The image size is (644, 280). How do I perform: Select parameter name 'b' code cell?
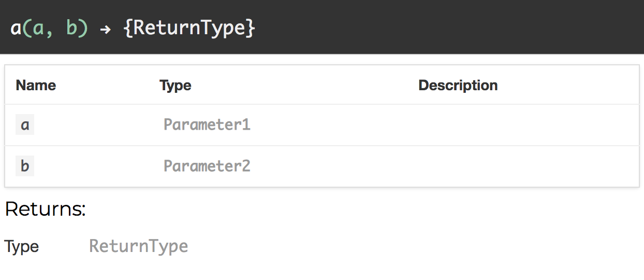25,166
